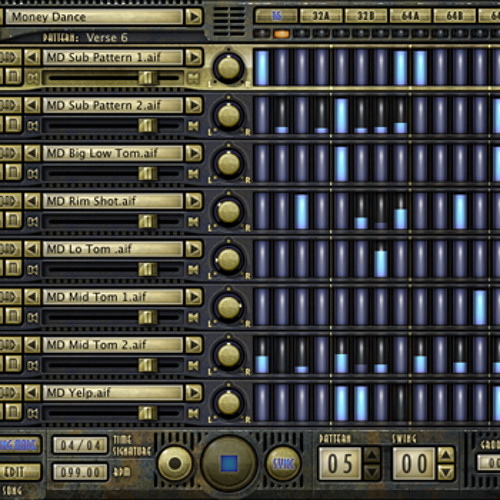
Task: Select next sample for MD Sub Pattern 1.aif
Action: [194, 57]
